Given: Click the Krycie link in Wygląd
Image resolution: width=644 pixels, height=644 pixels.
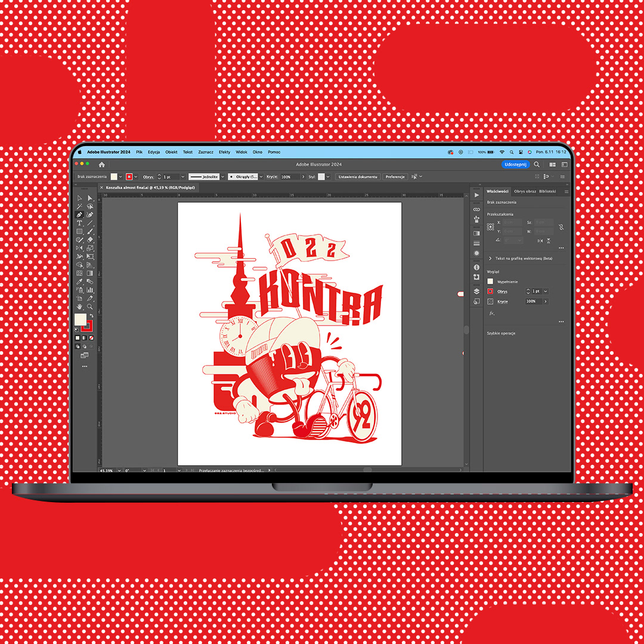Looking at the screenshot, I should 503,302.
